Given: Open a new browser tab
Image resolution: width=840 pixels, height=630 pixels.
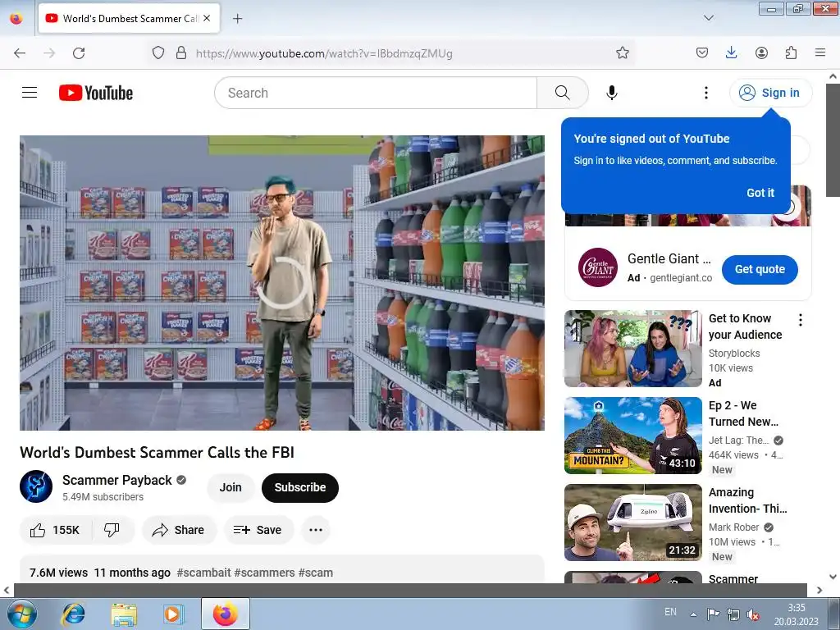Looking at the screenshot, I should point(238,19).
